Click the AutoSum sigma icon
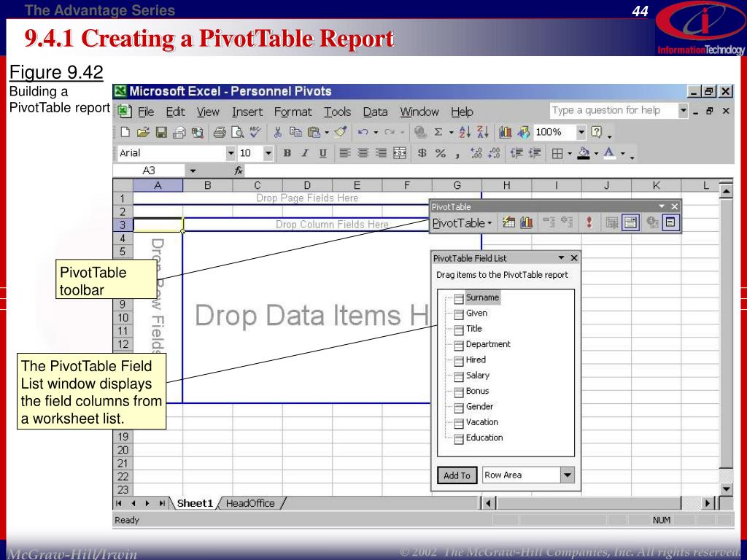Image resolution: width=747 pixels, height=560 pixels. 438,133
